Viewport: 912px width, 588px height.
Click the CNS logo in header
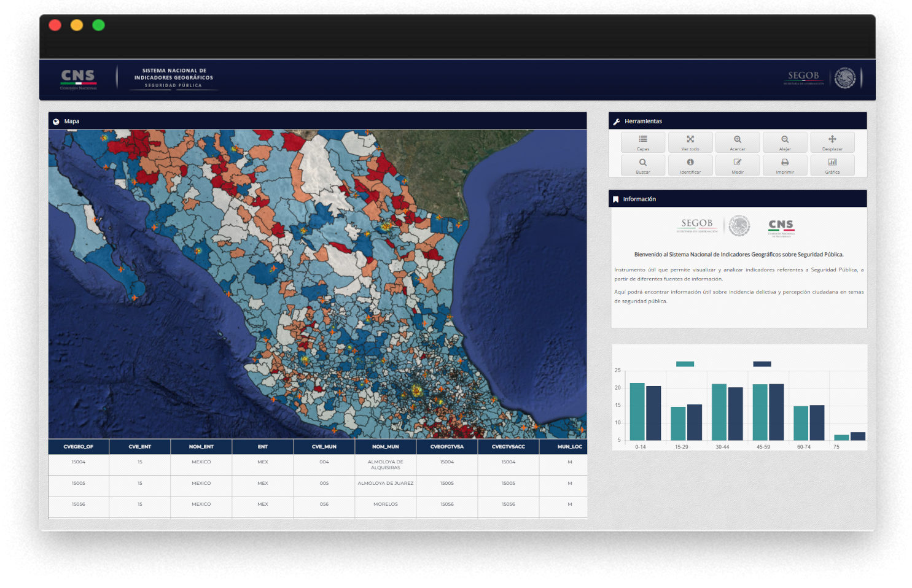pos(78,79)
